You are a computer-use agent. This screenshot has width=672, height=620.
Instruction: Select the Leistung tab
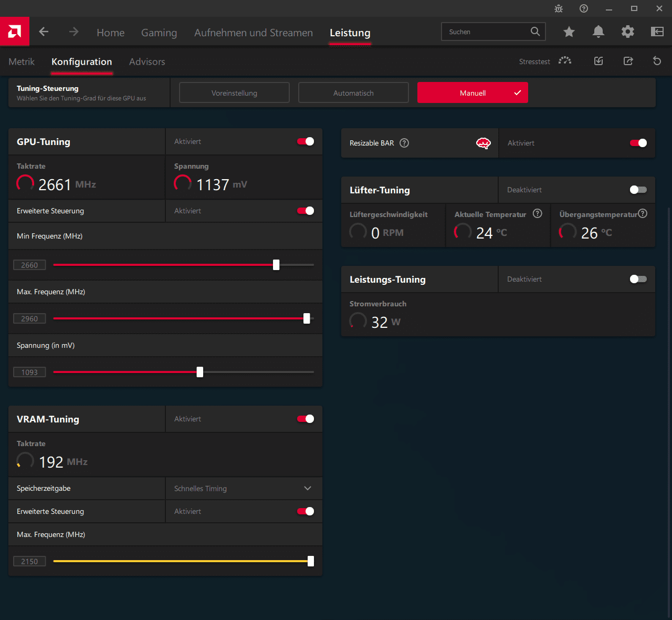coord(350,33)
